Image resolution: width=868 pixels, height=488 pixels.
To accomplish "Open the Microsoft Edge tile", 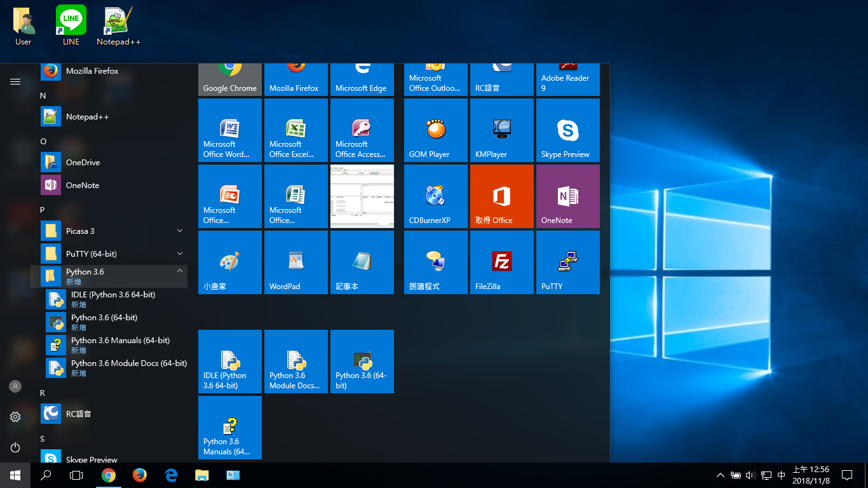I will (x=362, y=79).
